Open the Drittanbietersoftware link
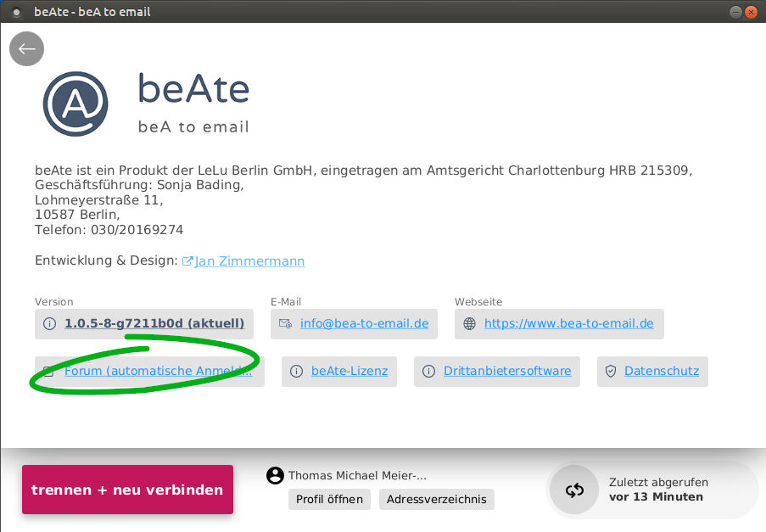Viewport: 766px width, 532px height. click(x=507, y=372)
